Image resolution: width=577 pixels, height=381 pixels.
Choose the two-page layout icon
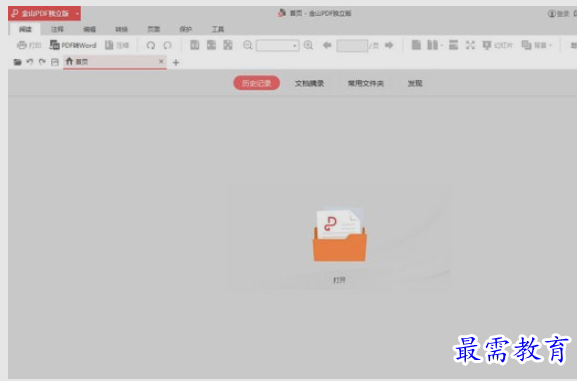click(432, 45)
